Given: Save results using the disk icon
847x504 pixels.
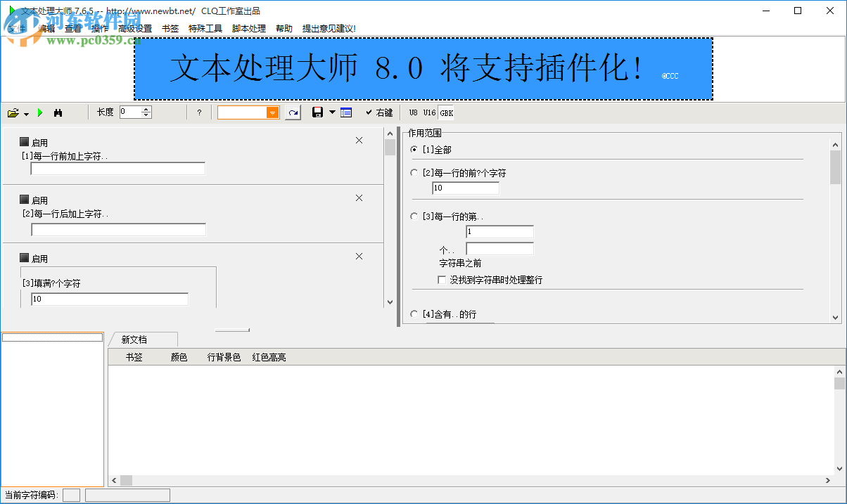Looking at the screenshot, I should pyautogui.click(x=317, y=112).
